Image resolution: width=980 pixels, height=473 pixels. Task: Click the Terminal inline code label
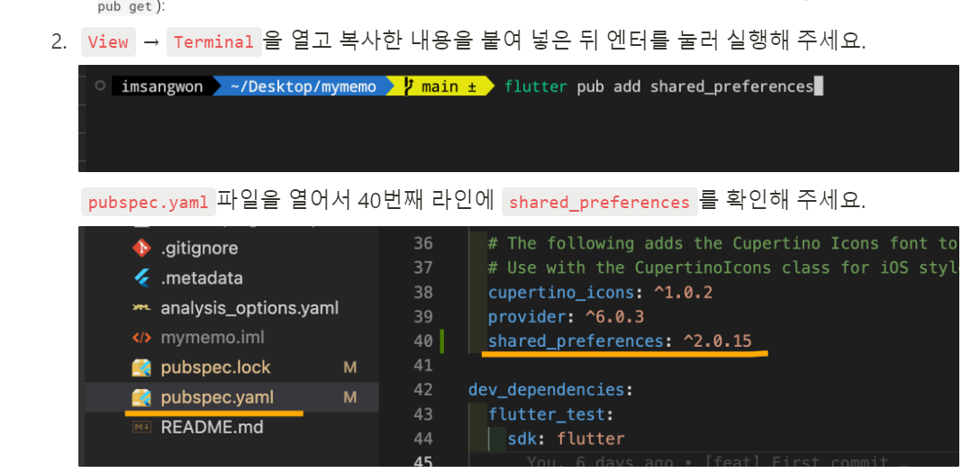[x=213, y=41]
